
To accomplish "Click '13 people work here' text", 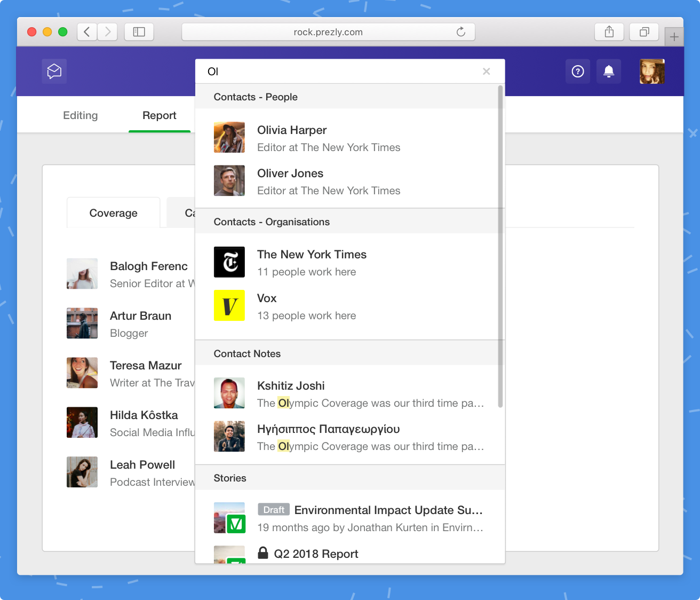I will tap(307, 316).
